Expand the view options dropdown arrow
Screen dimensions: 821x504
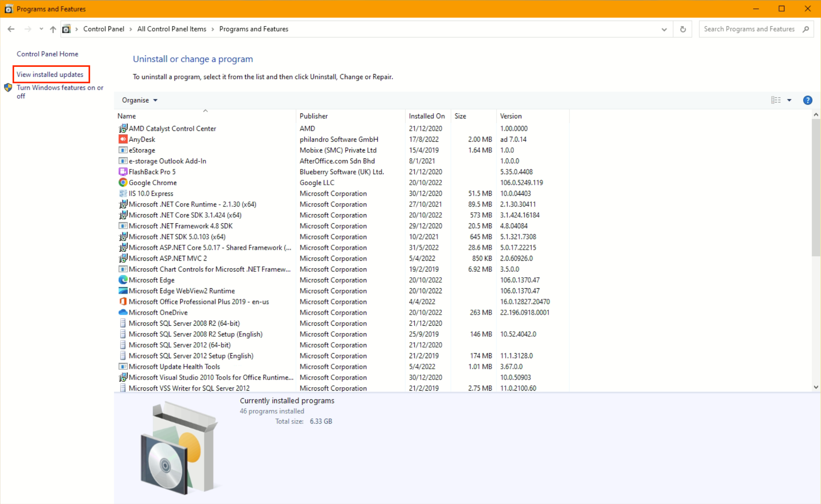pyautogui.click(x=789, y=100)
